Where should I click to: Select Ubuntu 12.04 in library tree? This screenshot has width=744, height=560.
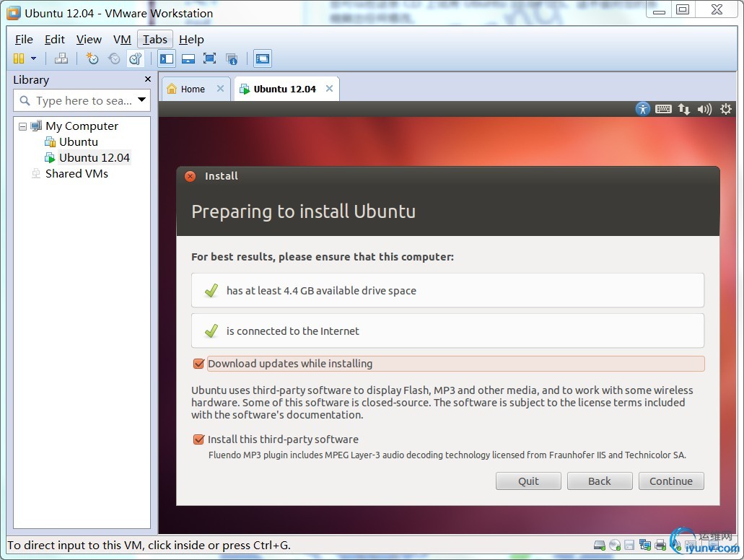click(94, 157)
